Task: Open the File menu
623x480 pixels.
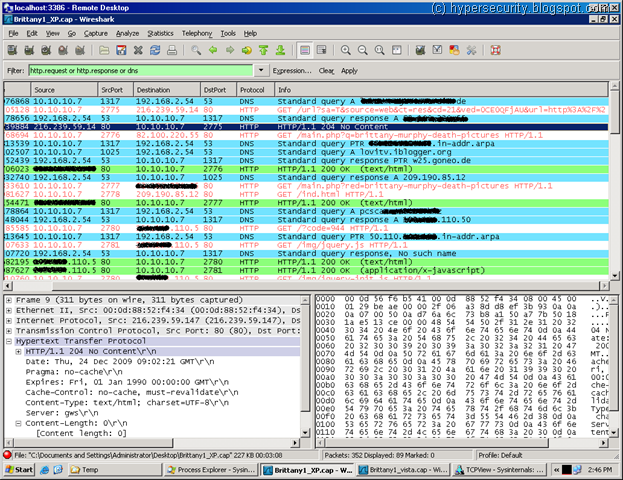Action: 14,33
